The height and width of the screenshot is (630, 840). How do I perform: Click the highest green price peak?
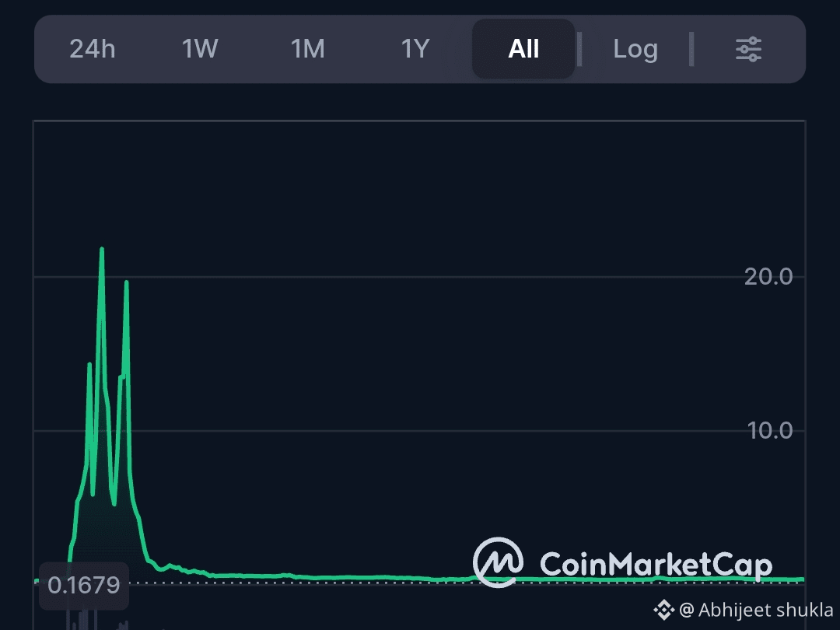102,250
